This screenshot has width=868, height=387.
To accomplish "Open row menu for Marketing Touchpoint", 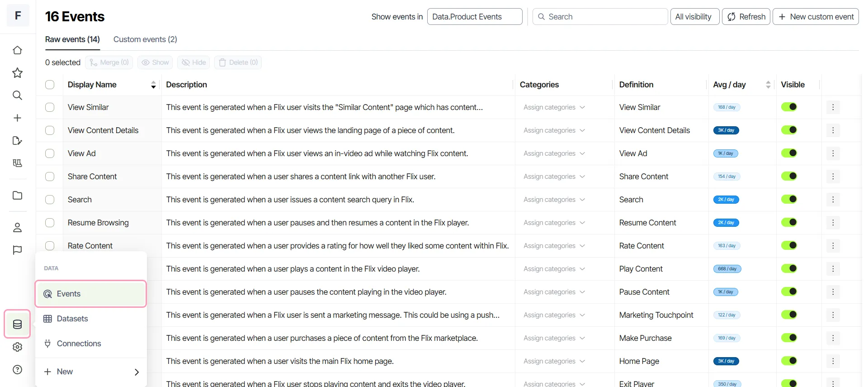I will (833, 315).
